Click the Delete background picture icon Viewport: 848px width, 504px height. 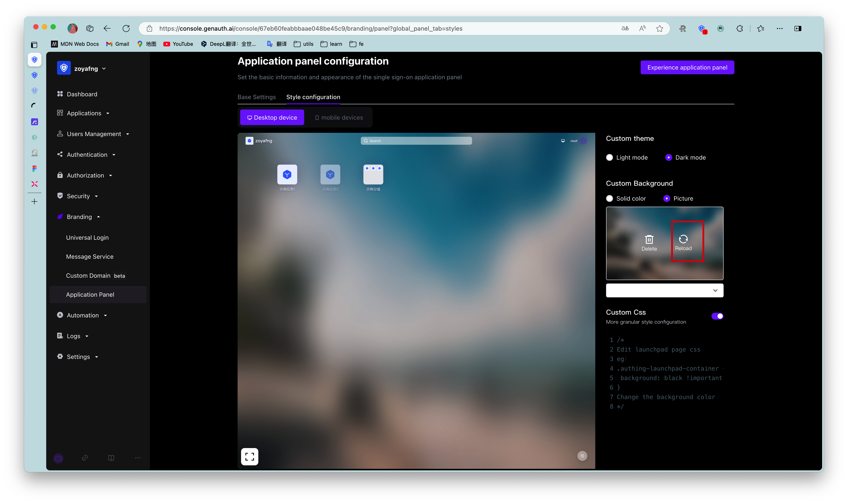649,240
